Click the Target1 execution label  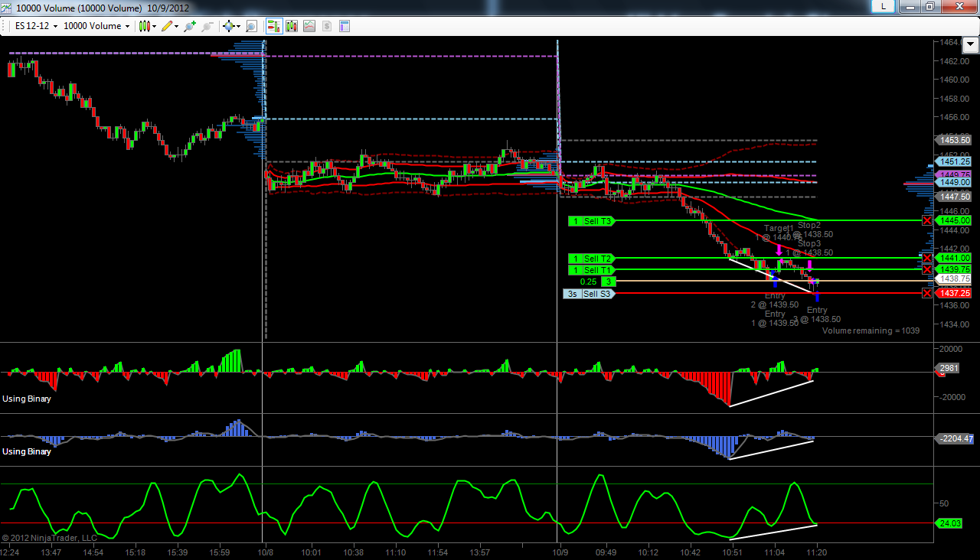point(779,228)
